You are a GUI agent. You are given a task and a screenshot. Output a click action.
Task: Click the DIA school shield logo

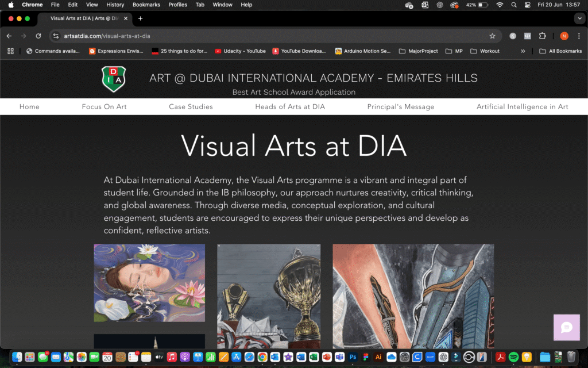pos(114,79)
